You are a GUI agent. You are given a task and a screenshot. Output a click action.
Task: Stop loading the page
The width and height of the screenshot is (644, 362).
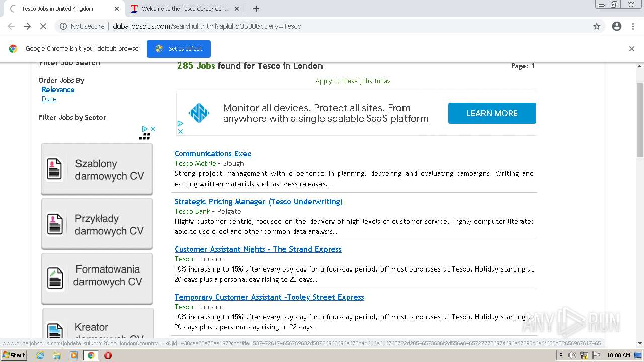(x=43, y=26)
